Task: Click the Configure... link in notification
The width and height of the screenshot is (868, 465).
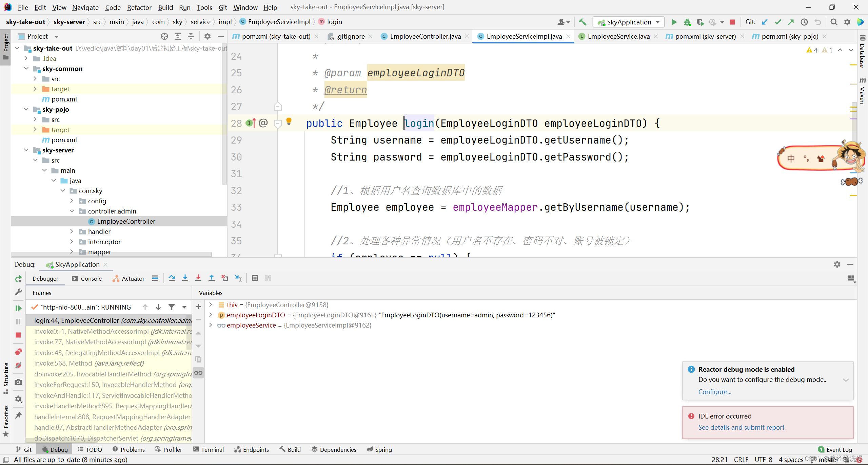Action: click(714, 392)
